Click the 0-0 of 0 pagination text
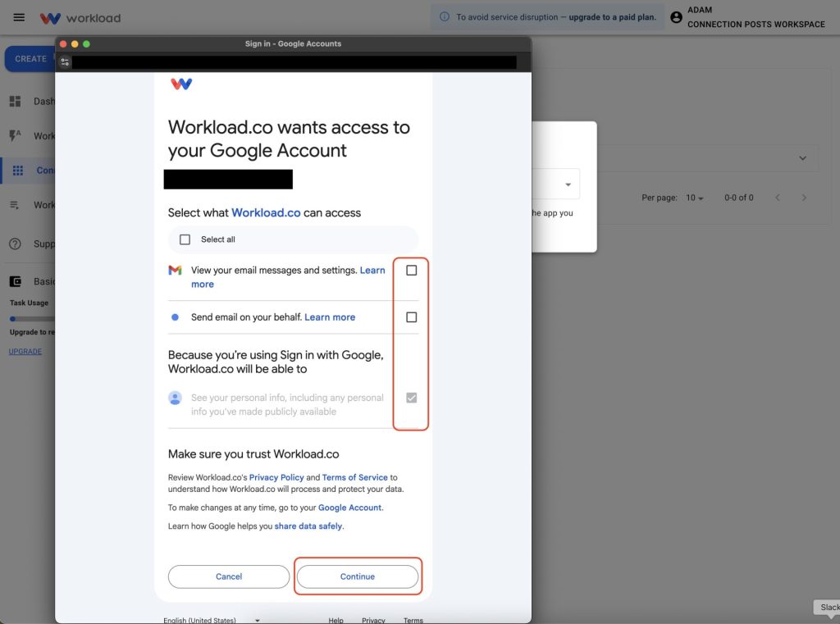This screenshot has width=840, height=624. (739, 198)
